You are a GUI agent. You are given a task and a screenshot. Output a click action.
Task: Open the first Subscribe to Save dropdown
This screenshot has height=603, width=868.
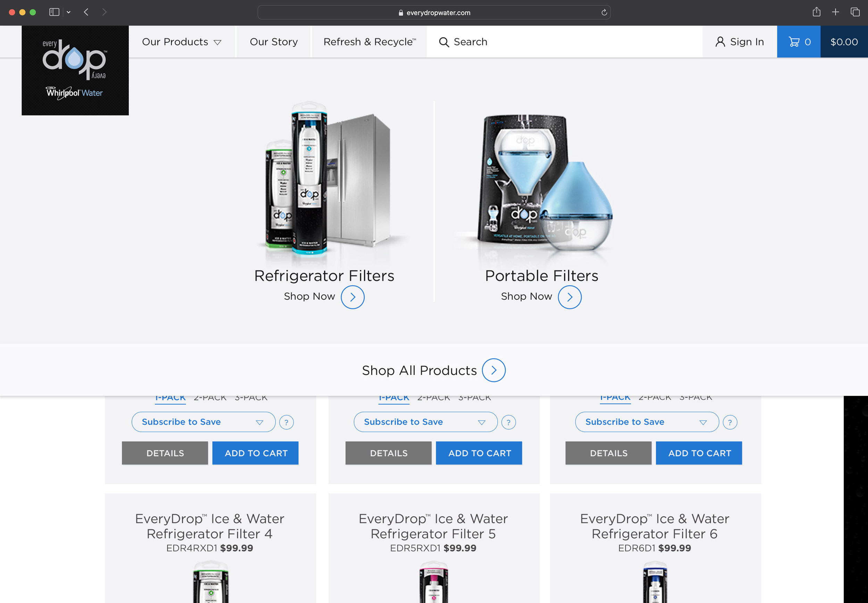point(203,422)
